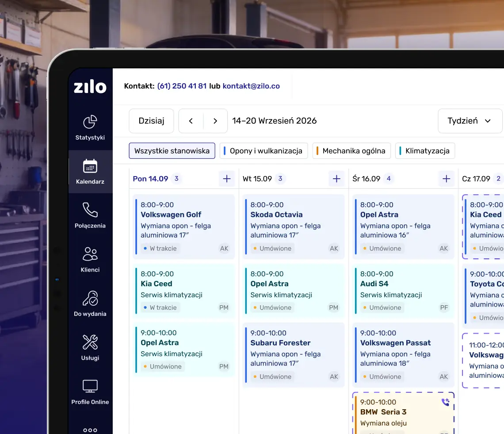Click the kontakt@zilo.co email link
Image resolution: width=504 pixels, height=434 pixels.
click(251, 86)
